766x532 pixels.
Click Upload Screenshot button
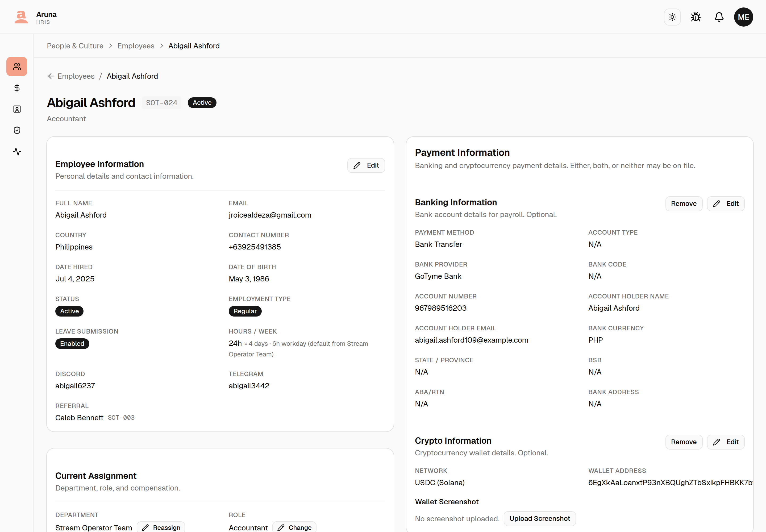tap(539, 519)
